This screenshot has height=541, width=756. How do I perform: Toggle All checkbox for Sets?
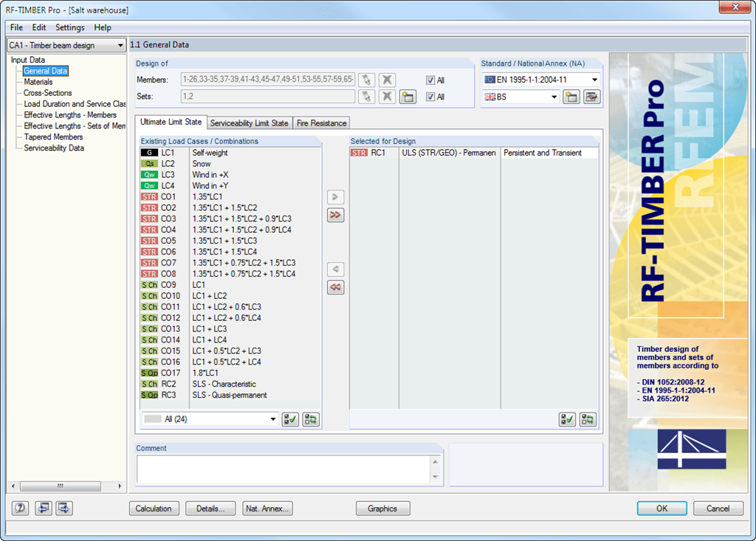pos(430,97)
